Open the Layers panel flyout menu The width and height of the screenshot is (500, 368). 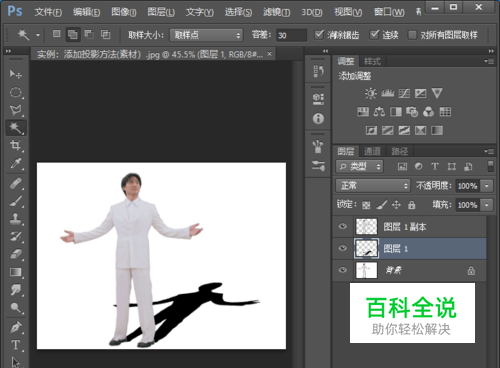pos(489,151)
